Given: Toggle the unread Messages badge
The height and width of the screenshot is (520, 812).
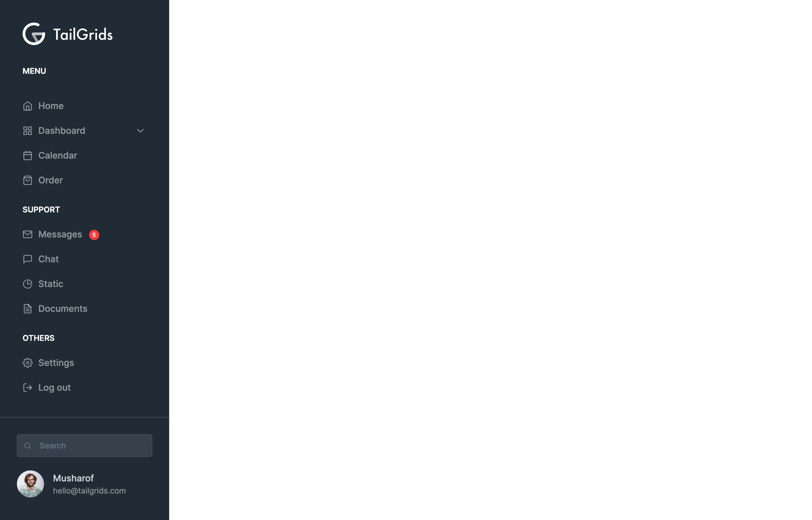Looking at the screenshot, I should [x=94, y=234].
